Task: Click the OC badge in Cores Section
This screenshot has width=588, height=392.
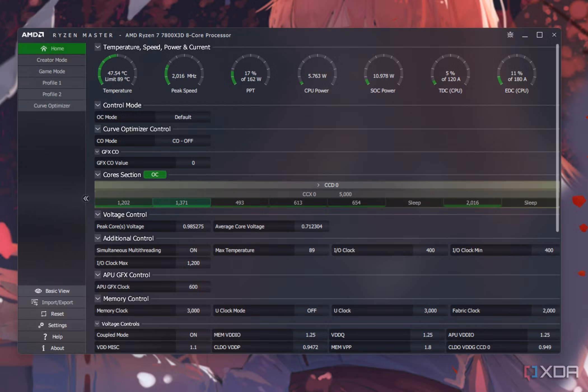Action: [x=155, y=174]
